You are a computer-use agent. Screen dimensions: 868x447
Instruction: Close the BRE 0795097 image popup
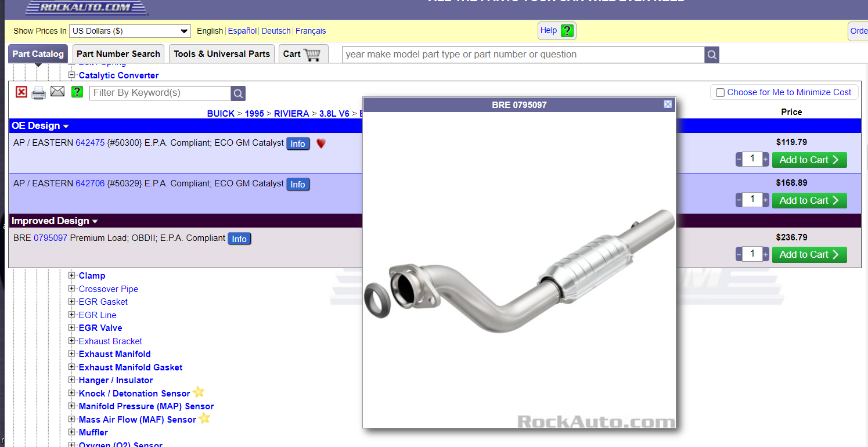pos(668,104)
